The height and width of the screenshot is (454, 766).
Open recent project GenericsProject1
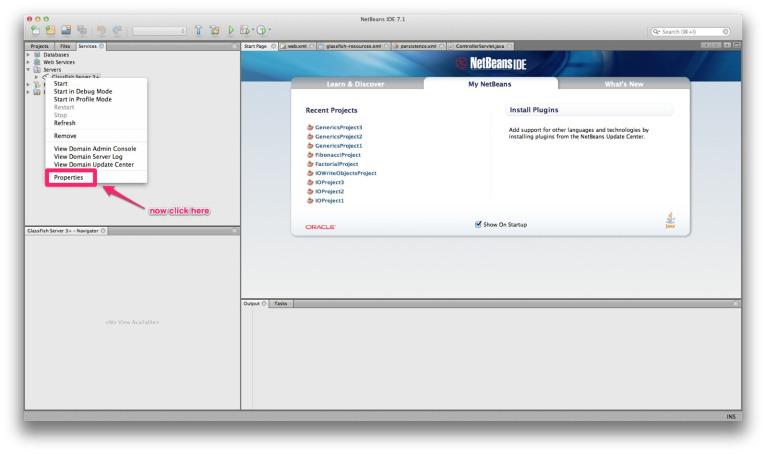coord(339,146)
